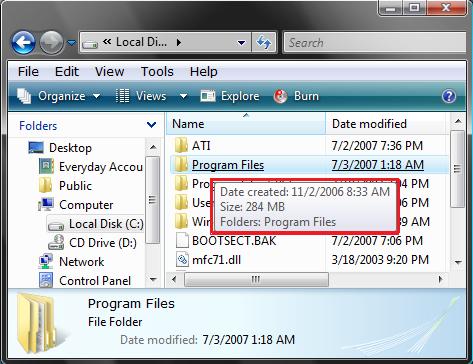Collapse the Folders pane with chevron
Viewport: 473px width, 364px height.
point(152,125)
